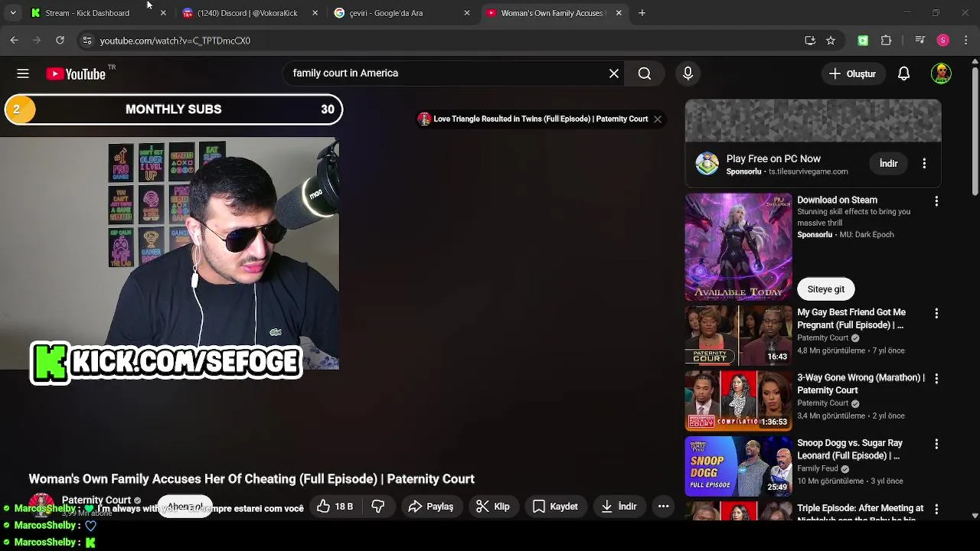This screenshot has width=980, height=551.
Task: Open Paternity Court channel avatar
Action: click(x=41, y=506)
